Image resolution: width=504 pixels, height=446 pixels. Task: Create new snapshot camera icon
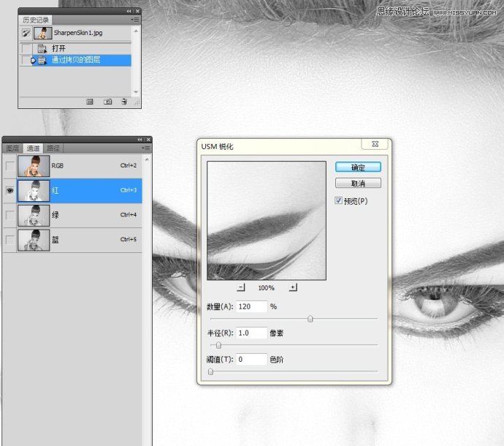107,102
